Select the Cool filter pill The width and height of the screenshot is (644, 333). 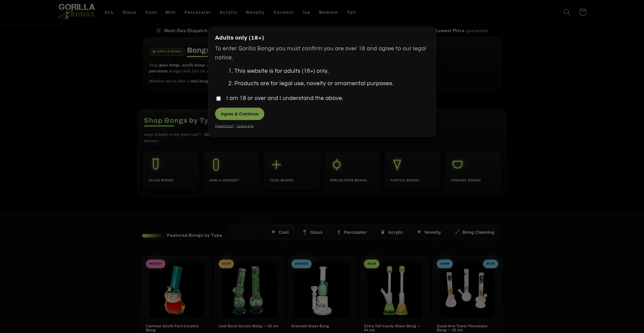tap(280, 232)
